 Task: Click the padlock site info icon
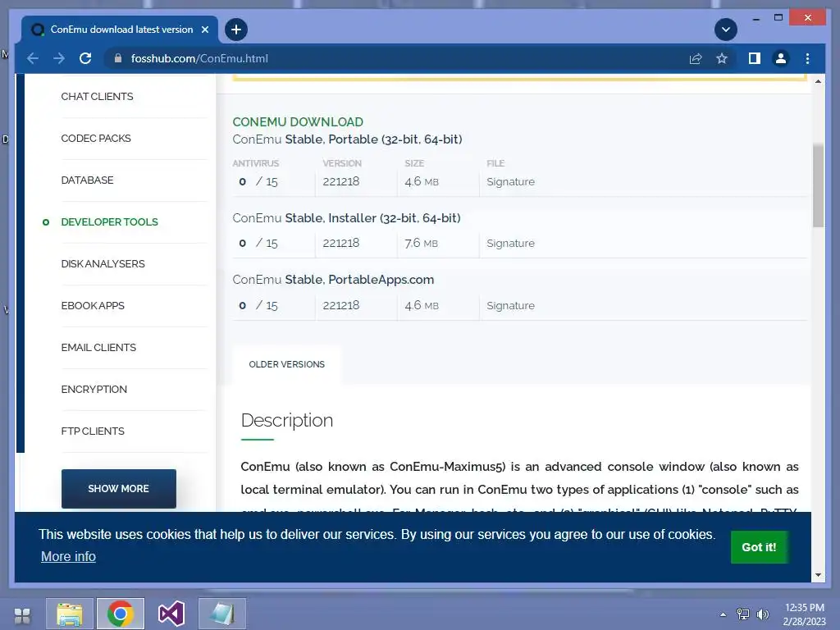click(118, 58)
